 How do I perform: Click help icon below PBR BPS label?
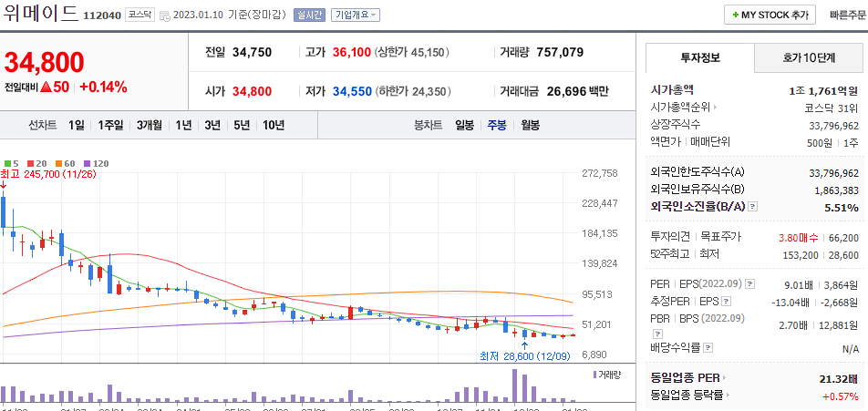[657, 334]
